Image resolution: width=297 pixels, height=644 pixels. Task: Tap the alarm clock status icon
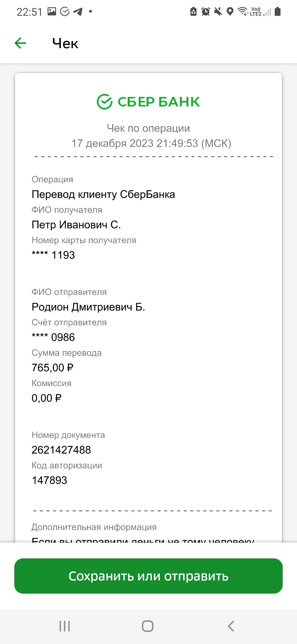[x=206, y=12]
